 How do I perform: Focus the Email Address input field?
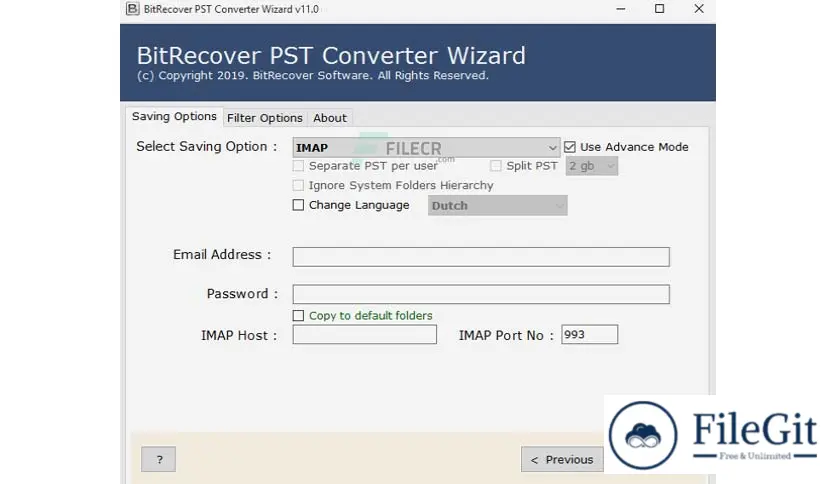(481, 257)
